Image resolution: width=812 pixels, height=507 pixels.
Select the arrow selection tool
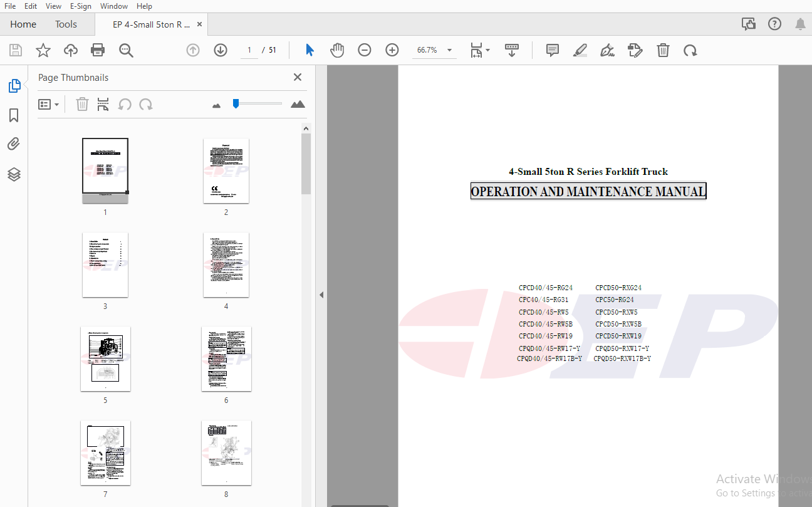(x=310, y=50)
